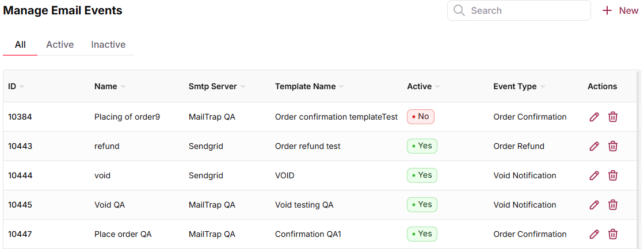The height and width of the screenshot is (249, 644).
Task: Switch to the Active tab
Action: (60, 45)
